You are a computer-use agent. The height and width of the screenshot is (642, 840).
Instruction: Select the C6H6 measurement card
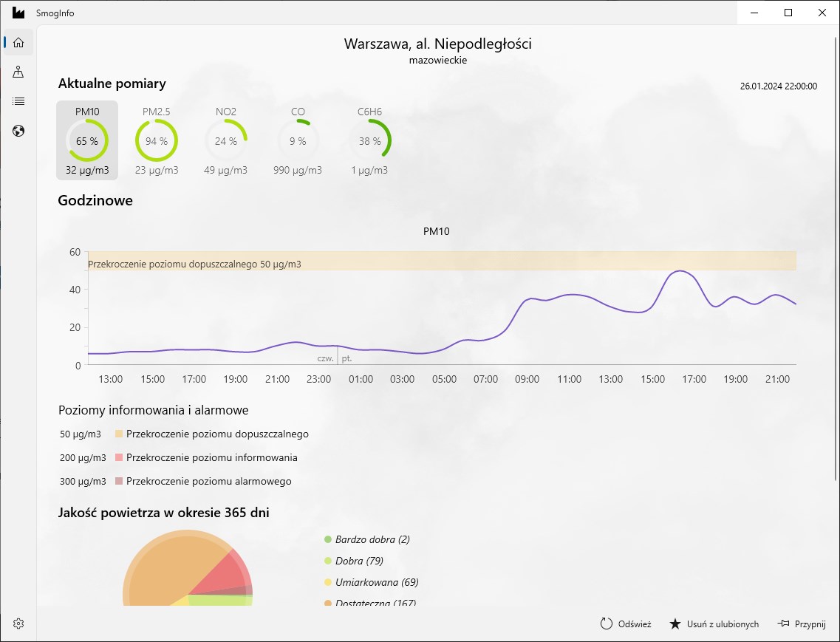(369, 140)
